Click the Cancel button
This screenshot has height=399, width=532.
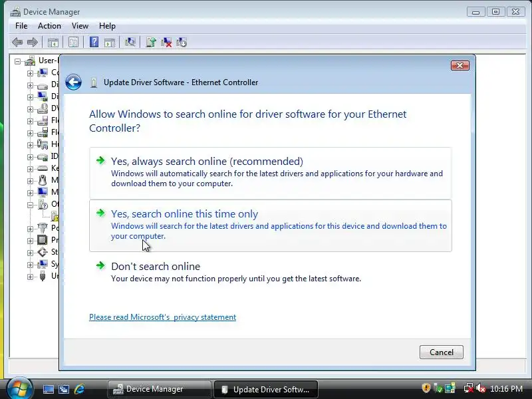tap(441, 352)
